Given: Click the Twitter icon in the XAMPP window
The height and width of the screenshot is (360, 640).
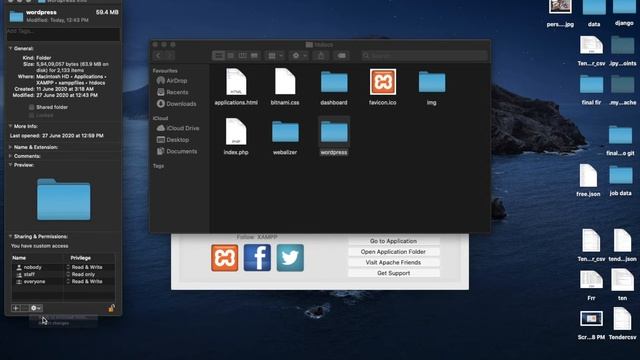Looking at the screenshot, I should coord(290,258).
